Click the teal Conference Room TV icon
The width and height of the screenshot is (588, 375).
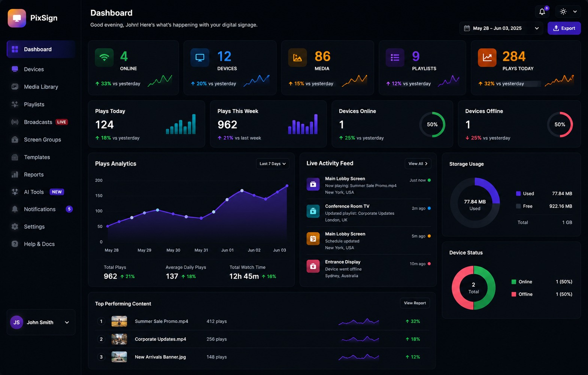click(313, 211)
